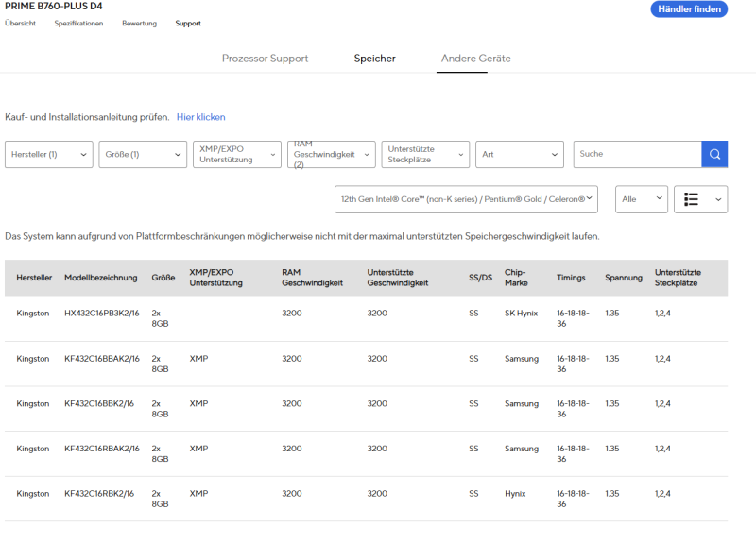Focus the Suche text field
Viewport: 756px width, 543px height.
pyautogui.click(x=637, y=154)
